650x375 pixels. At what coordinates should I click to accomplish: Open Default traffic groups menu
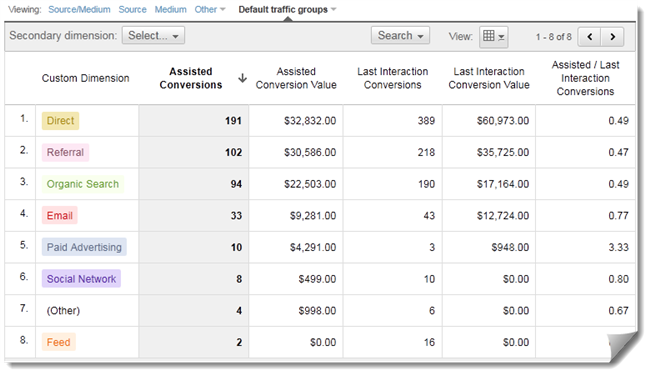pyautogui.click(x=287, y=9)
